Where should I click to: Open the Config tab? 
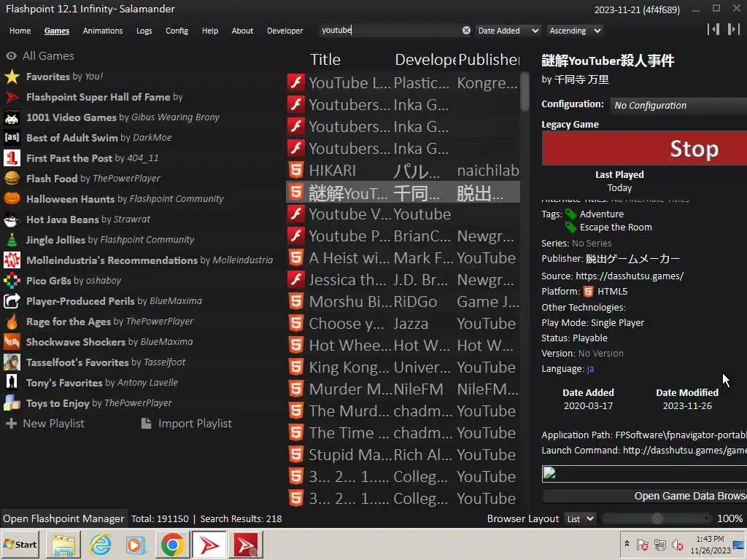pyautogui.click(x=177, y=31)
